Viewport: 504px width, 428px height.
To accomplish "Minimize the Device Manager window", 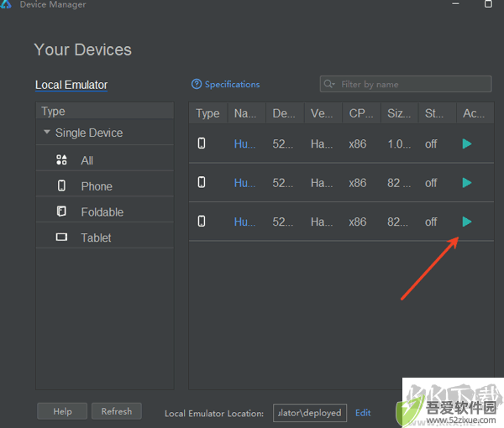I will (x=455, y=4).
